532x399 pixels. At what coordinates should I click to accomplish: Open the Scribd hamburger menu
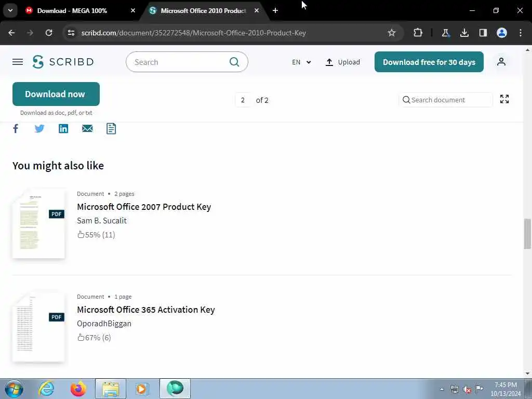click(18, 62)
